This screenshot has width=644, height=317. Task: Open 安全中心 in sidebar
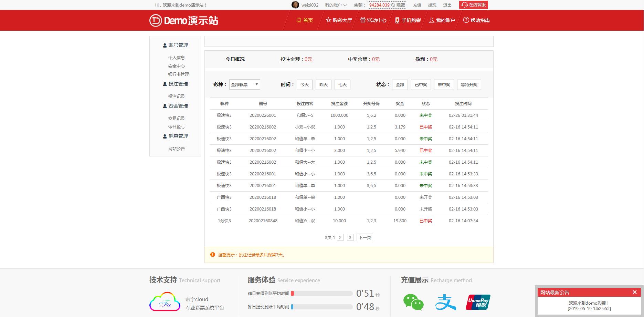point(177,66)
